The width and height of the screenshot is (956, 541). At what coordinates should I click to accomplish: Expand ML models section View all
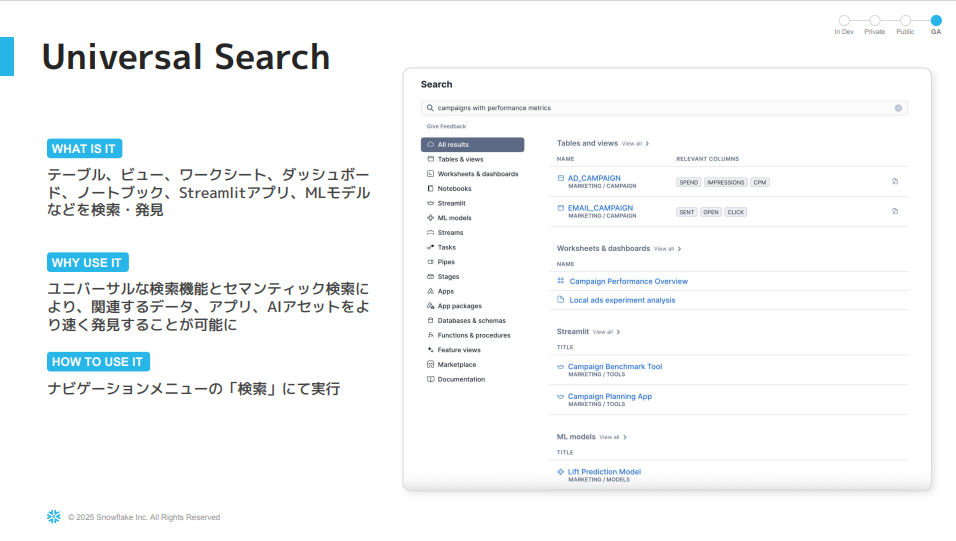tap(613, 437)
